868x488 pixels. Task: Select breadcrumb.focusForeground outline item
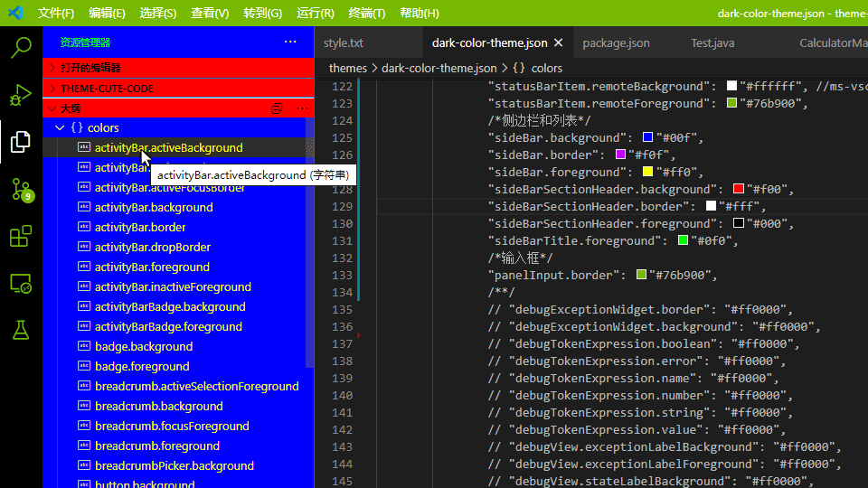(174, 426)
